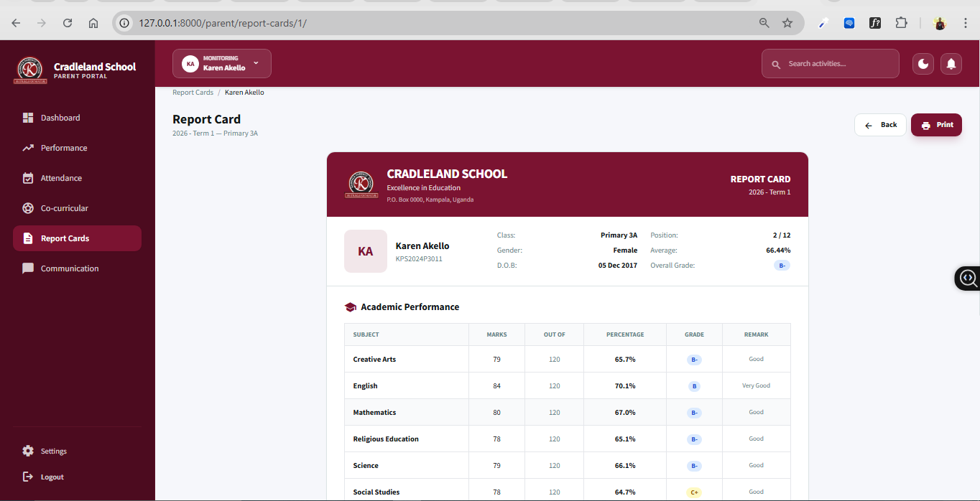Go back using the Back button
Viewport: 980px width, 501px height.
[x=880, y=125]
